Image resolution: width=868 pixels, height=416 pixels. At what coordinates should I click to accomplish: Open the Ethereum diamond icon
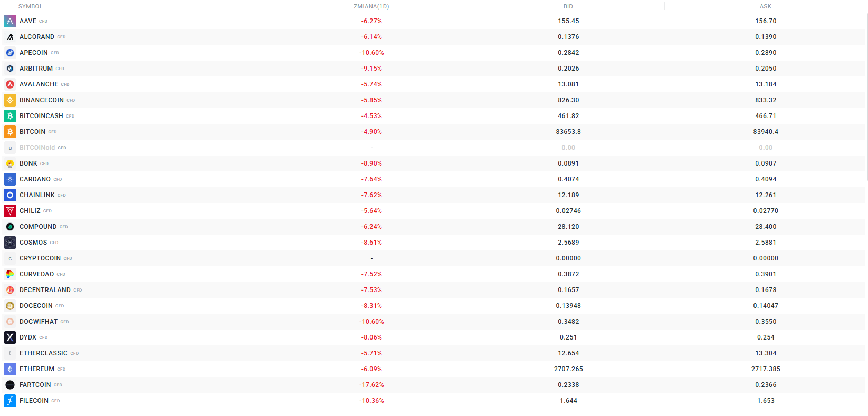pos(10,369)
